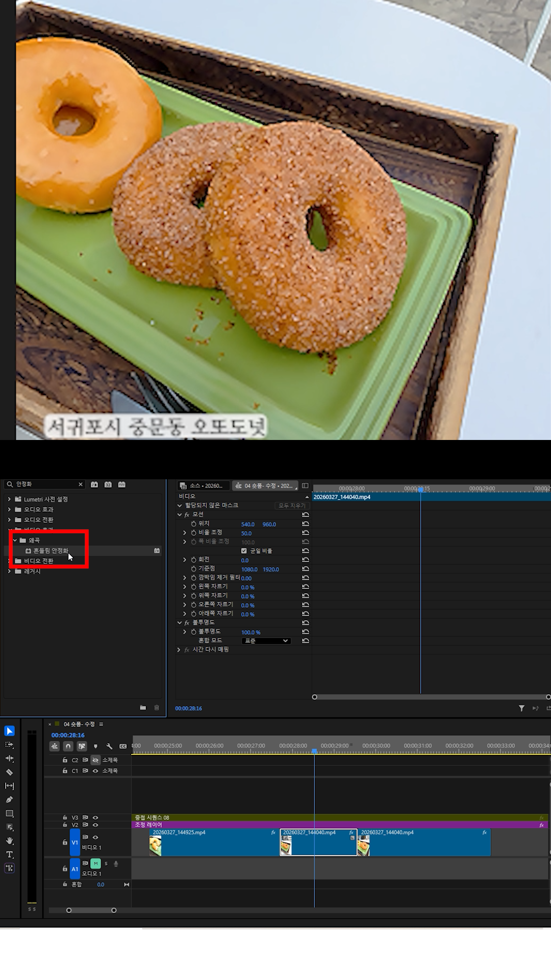
Task: Toggle animation stopwatch for 기준점
Action: click(x=193, y=569)
